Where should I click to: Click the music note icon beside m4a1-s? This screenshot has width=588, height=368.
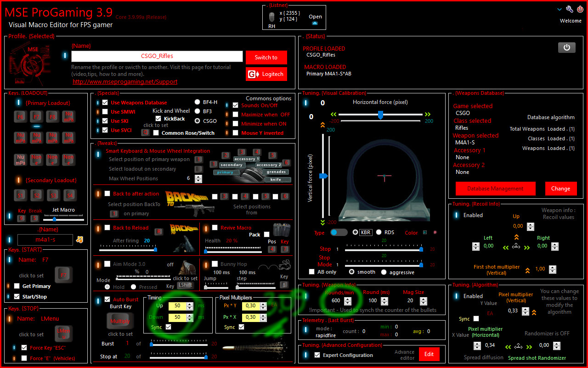pos(80,239)
